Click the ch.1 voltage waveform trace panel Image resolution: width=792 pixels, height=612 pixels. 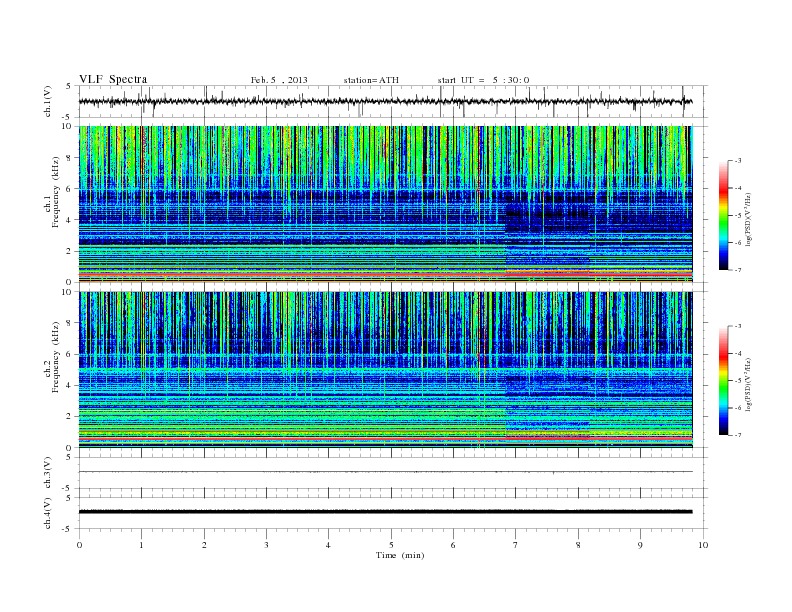[393, 101]
